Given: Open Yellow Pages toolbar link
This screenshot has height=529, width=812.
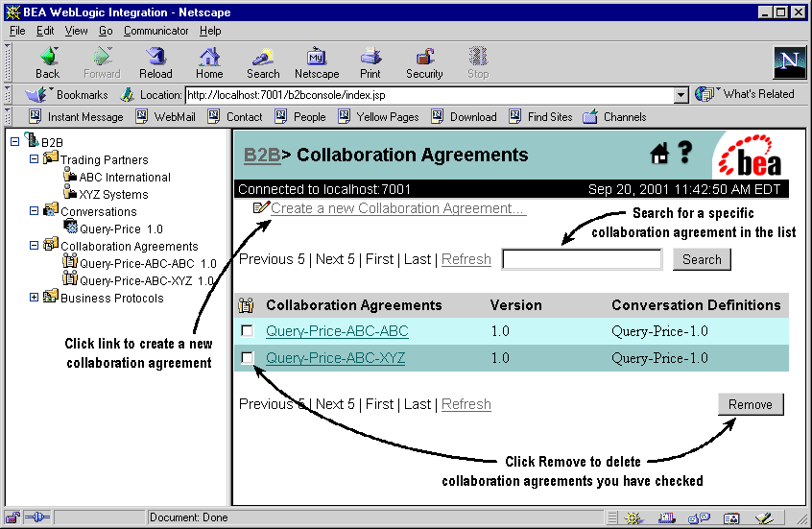Looking at the screenshot, I should click(x=378, y=117).
